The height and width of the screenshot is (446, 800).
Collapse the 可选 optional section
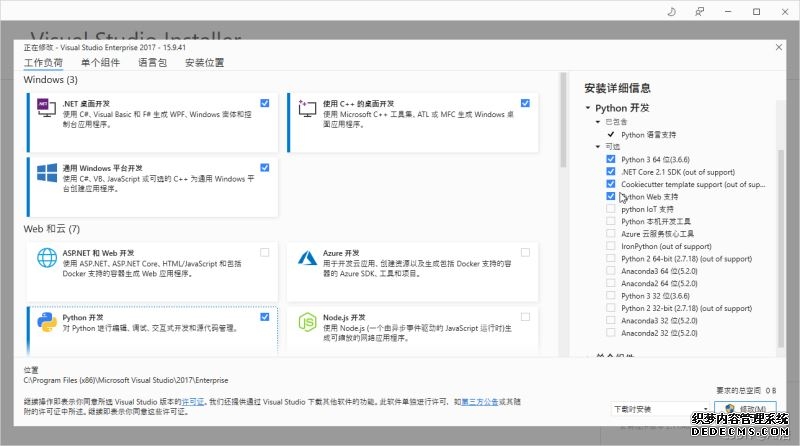tap(598, 146)
